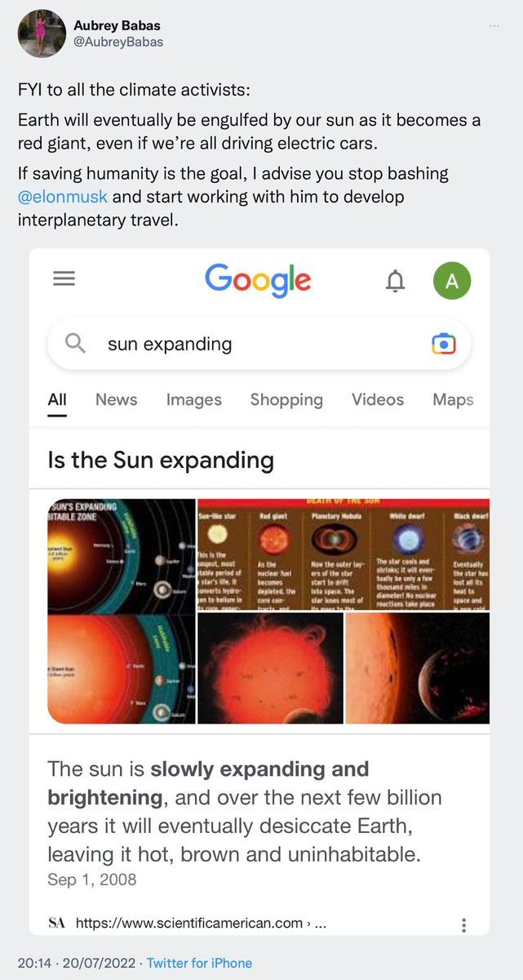Open Google hamburger menu
This screenshot has height=980, width=523.
click(64, 279)
